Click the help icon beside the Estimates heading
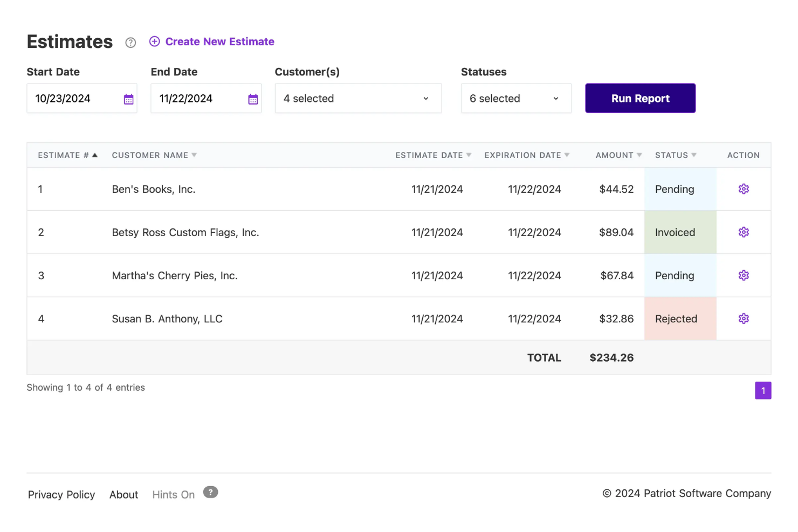Viewport: 798px width, 532px height. (x=130, y=42)
